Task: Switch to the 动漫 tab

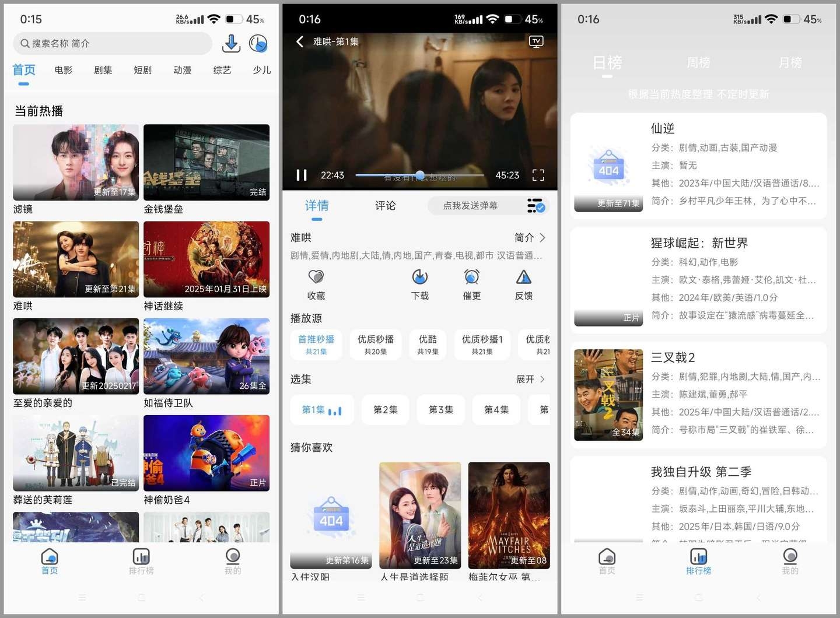Action: (183, 70)
